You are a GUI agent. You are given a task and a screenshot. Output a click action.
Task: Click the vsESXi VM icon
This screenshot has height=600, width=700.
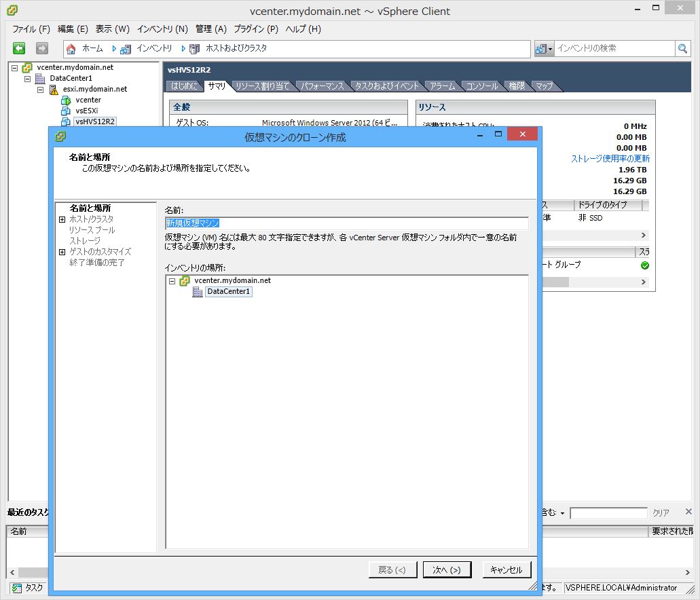coord(66,111)
